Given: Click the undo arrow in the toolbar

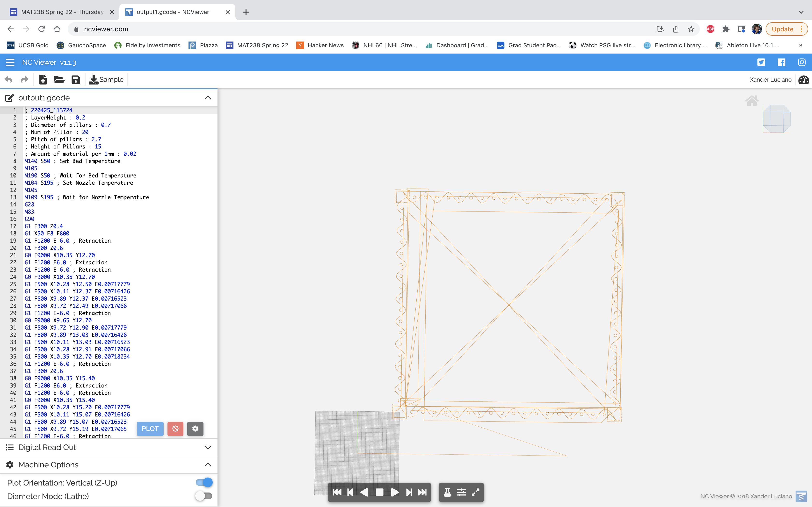Looking at the screenshot, I should pyautogui.click(x=8, y=79).
